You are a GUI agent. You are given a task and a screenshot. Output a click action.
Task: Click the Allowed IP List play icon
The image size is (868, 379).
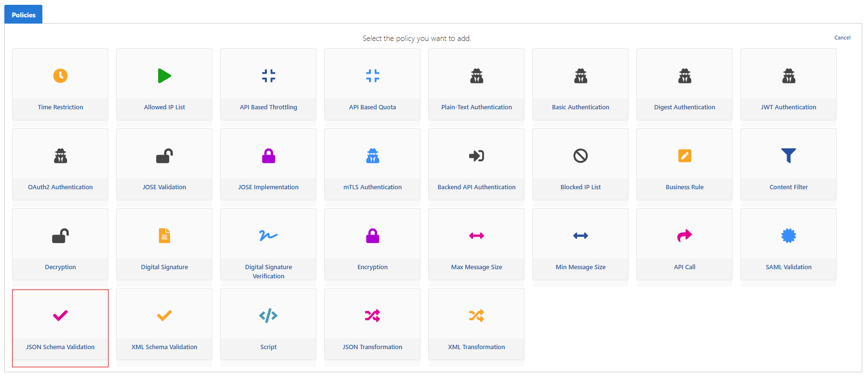pyautogui.click(x=164, y=76)
